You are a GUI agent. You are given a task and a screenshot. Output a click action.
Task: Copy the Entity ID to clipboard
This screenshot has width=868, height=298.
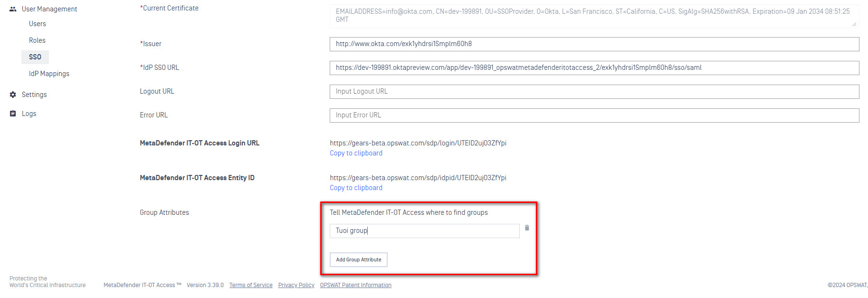coord(356,188)
